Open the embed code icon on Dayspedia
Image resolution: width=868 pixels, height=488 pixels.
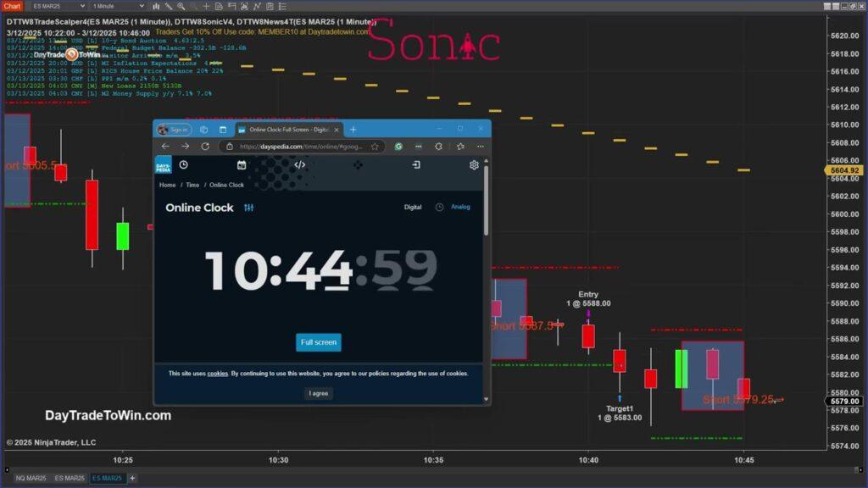(299, 164)
